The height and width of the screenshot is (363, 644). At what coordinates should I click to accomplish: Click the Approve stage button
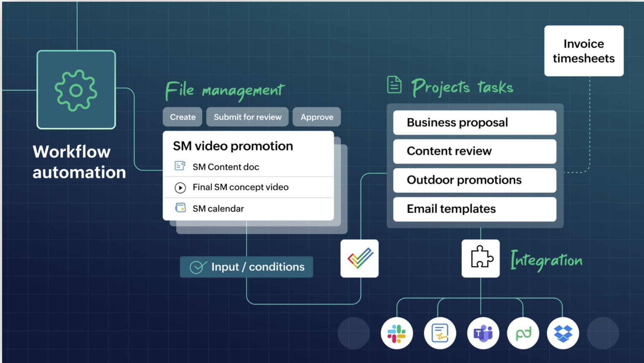317,117
